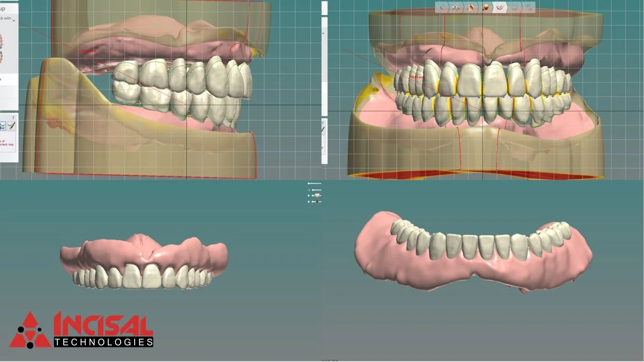This screenshot has width=644, height=362.
Task: Select the tooth setup step icon
Action: 471,7
